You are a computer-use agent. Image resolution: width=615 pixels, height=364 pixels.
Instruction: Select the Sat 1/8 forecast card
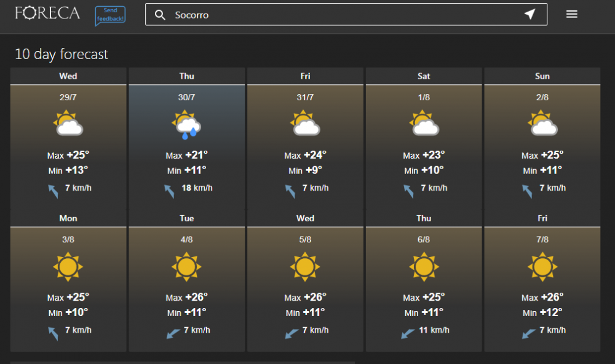coord(424,138)
